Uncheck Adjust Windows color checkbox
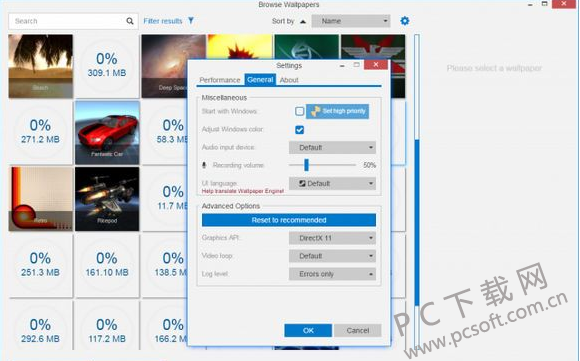 pos(300,129)
